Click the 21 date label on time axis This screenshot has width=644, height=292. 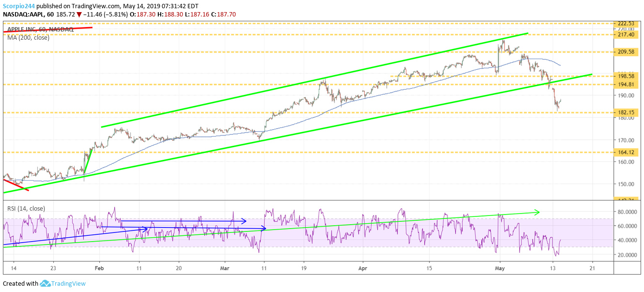point(592,268)
